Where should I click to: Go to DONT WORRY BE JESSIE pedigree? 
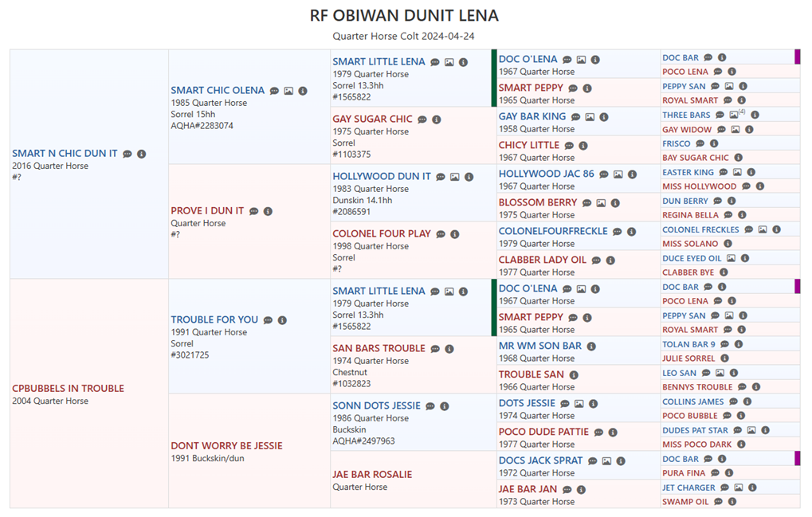(x=226, y=446)
